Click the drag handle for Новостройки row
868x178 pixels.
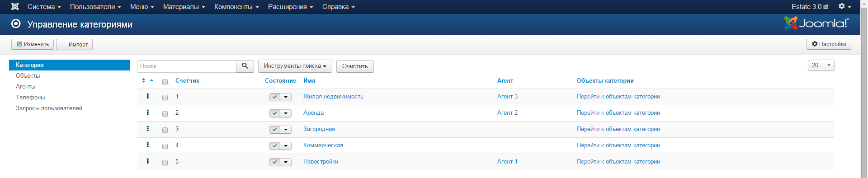147,161
